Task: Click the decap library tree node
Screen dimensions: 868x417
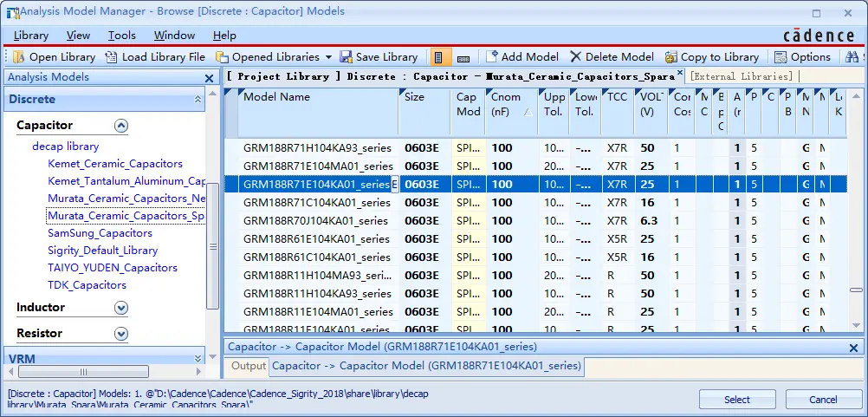Action: (65, 147)
